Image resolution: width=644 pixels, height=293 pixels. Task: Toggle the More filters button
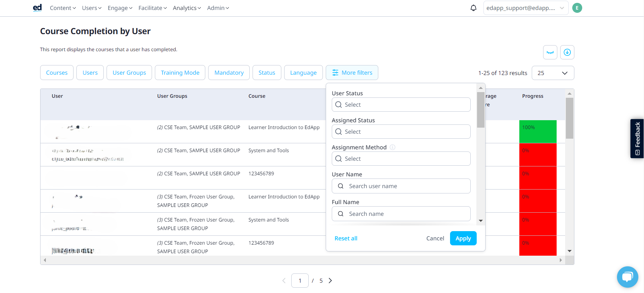352,73
